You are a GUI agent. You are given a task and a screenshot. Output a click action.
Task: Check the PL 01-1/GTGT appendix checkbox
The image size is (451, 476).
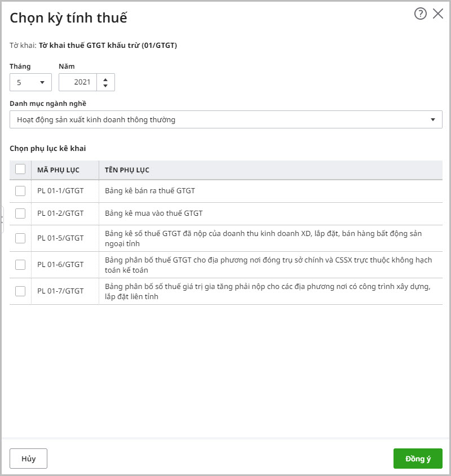tap(20, 191)
